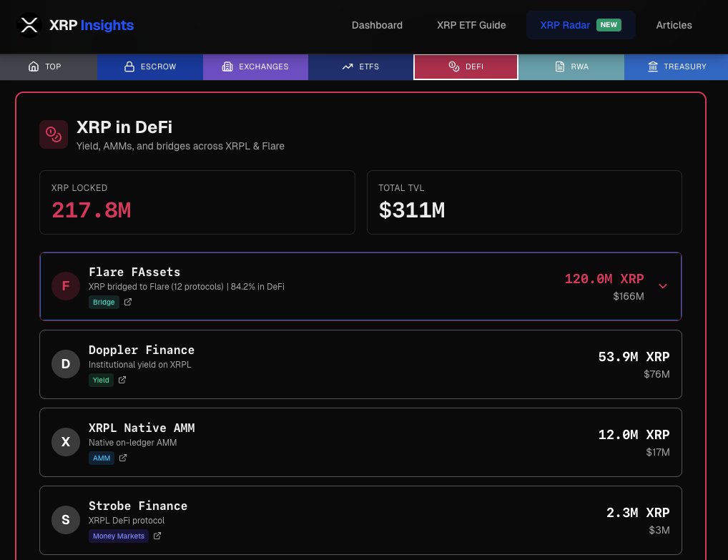Click the Flare FAssets F avatar

[x=66, y=286]
